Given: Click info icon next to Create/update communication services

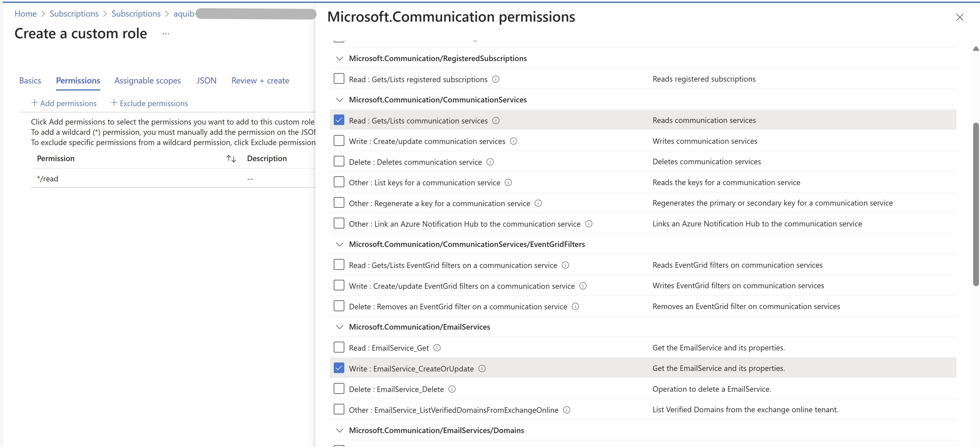Looking at the screenshot, I should pyautogui.click(x=513, y=141).
